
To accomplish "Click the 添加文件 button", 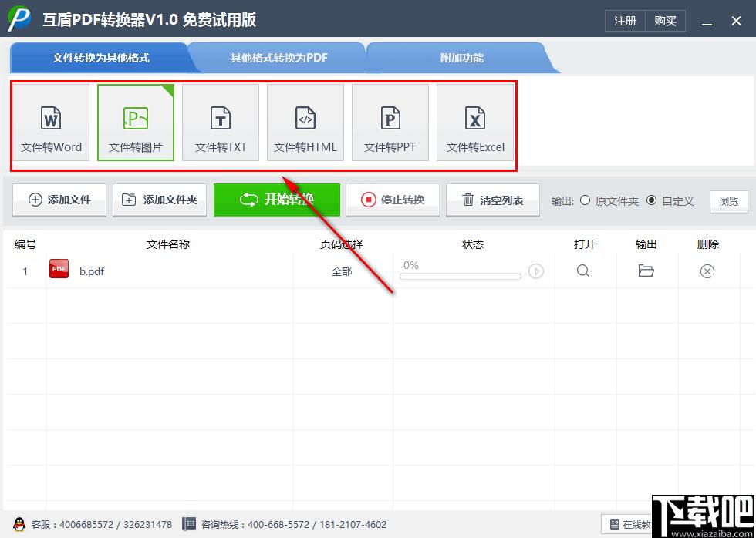I will click(59, 200).
